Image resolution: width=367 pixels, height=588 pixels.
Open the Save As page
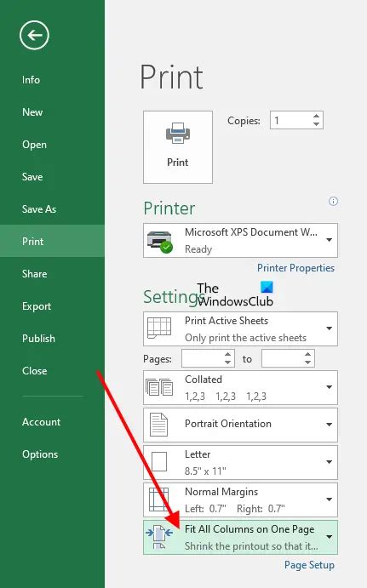(x=39, y=208)
